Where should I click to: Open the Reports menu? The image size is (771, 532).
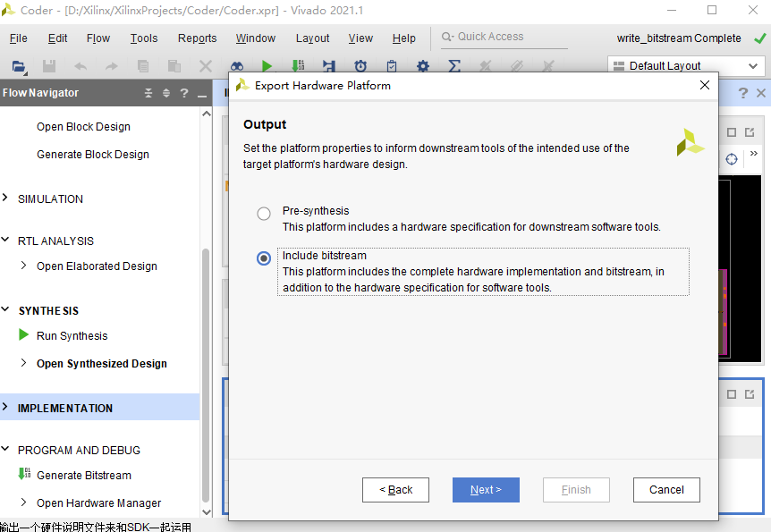(197, 38)
